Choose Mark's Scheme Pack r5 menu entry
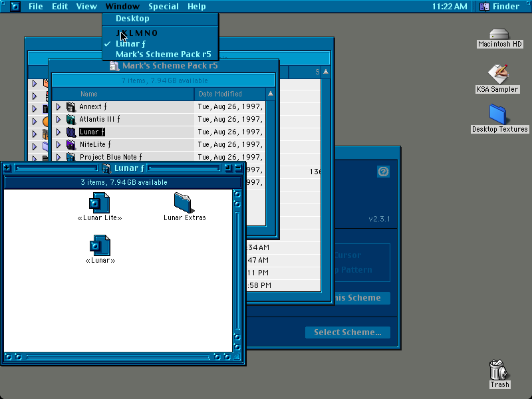The width and height of the screenshot is (532, 399). [x=160, y=55]
